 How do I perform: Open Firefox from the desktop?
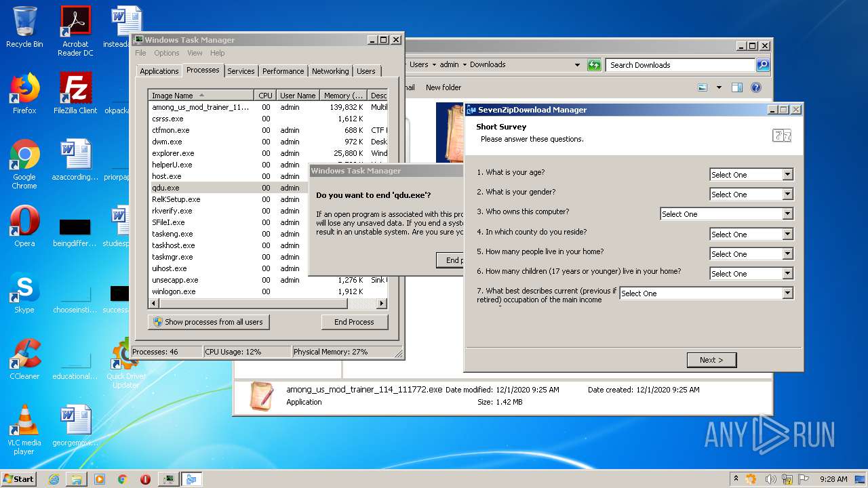click(24, 94)
